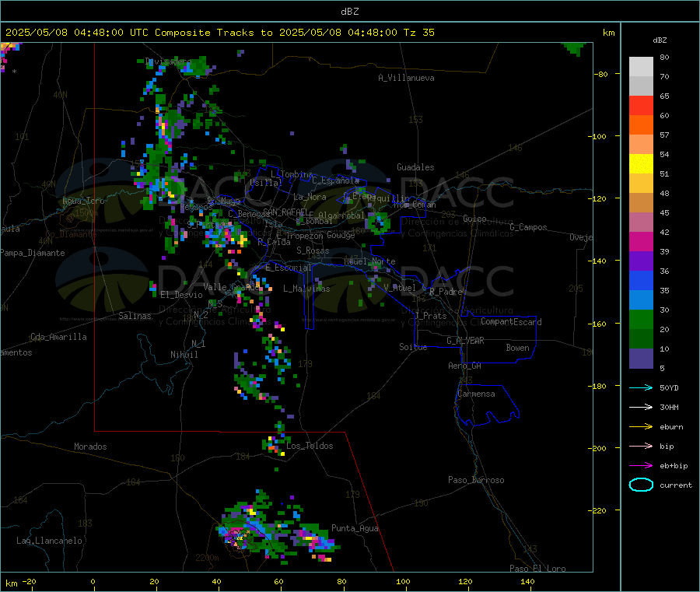Click the yellow eburn arrow in legend

coord(641,427)
